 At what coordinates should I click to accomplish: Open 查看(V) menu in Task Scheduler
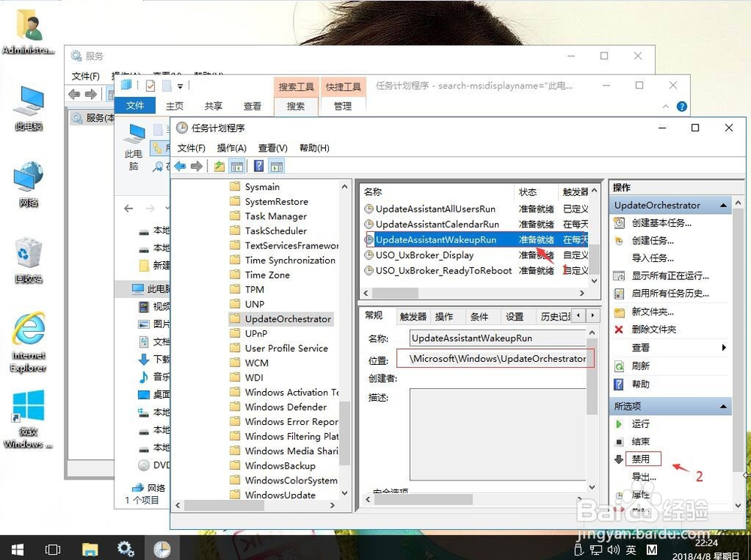(273, 148)
